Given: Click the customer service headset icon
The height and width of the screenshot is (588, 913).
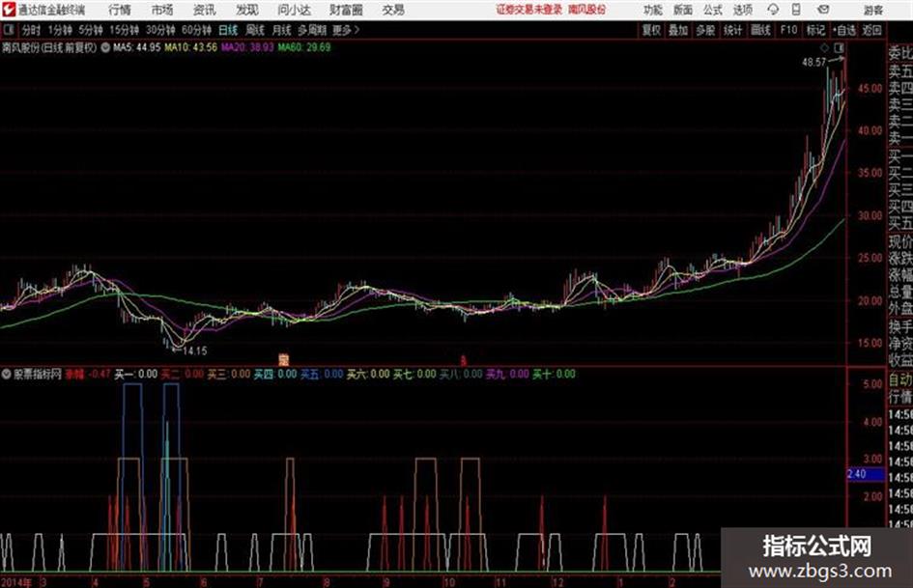Looking at the screenshot, I should [773, 10].
